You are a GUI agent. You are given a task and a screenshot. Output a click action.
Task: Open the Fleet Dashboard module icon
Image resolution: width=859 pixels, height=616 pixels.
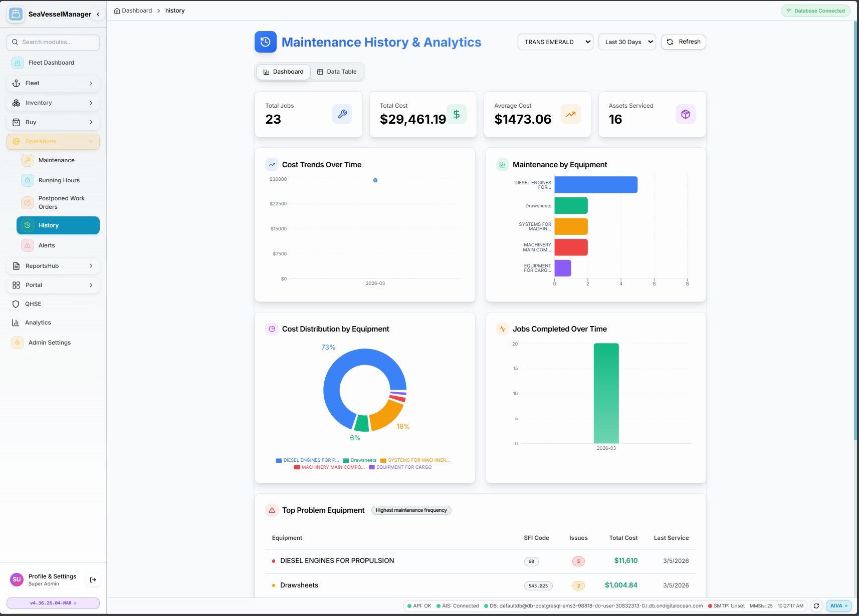(17, 62)
